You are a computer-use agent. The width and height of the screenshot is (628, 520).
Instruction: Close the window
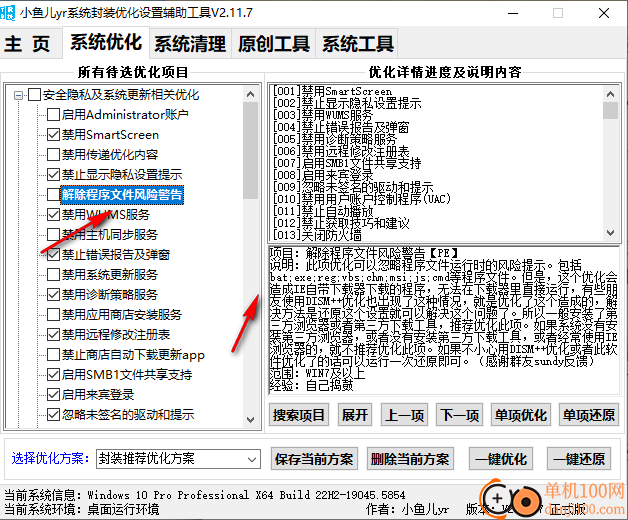(604, 13)
